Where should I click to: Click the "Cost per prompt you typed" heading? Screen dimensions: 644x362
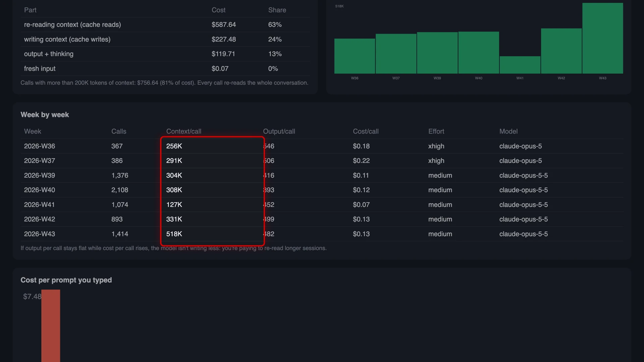(66, 280)
